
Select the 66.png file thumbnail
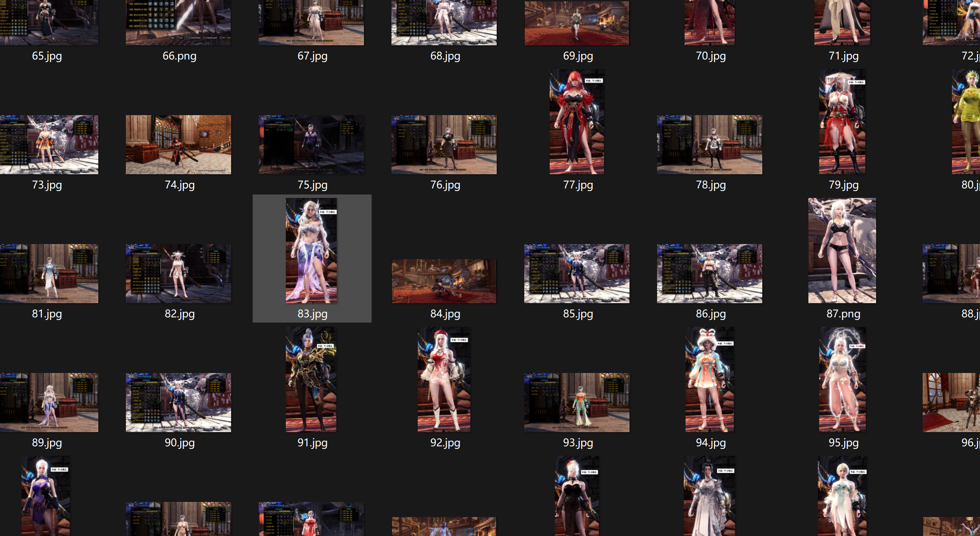(x=178, y=22)
